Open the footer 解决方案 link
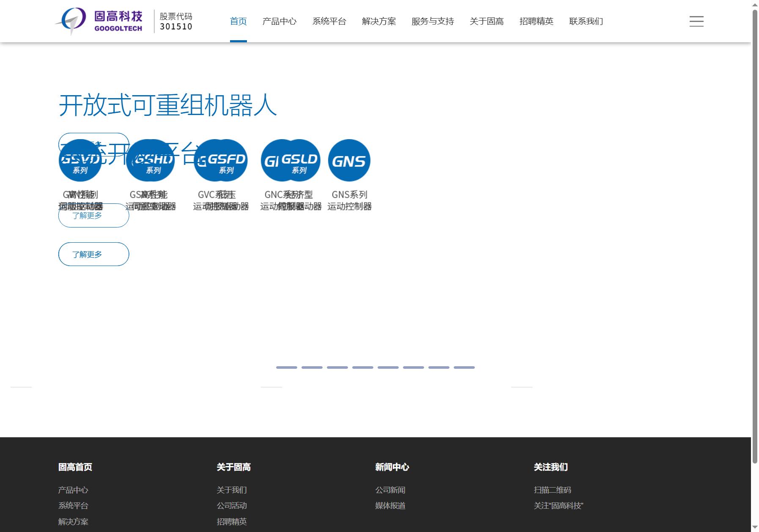The height and width of the screenshot is (532, 759). coord(73,521)
